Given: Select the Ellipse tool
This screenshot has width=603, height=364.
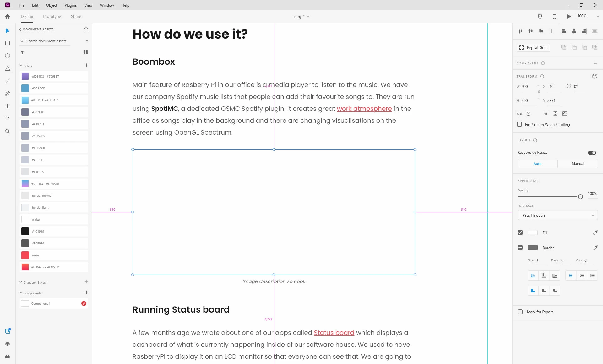Looking at the screenshot, I should 8,56.
